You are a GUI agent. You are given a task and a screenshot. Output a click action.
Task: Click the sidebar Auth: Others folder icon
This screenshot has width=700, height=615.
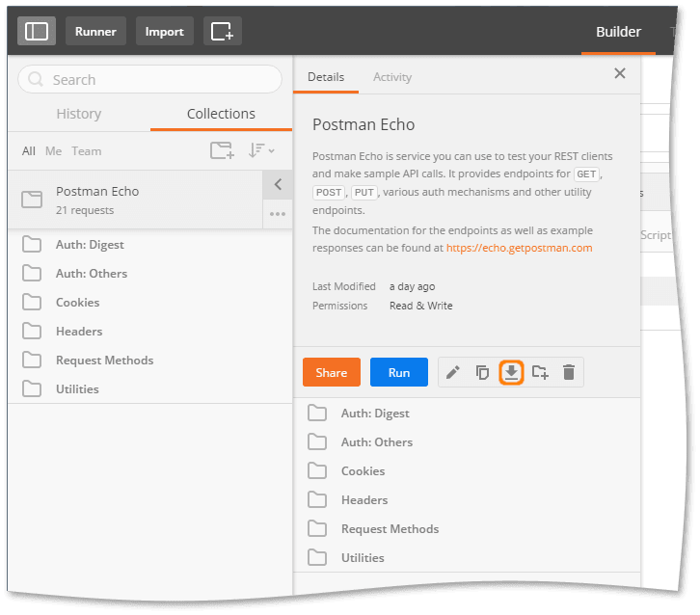point(32,273)
